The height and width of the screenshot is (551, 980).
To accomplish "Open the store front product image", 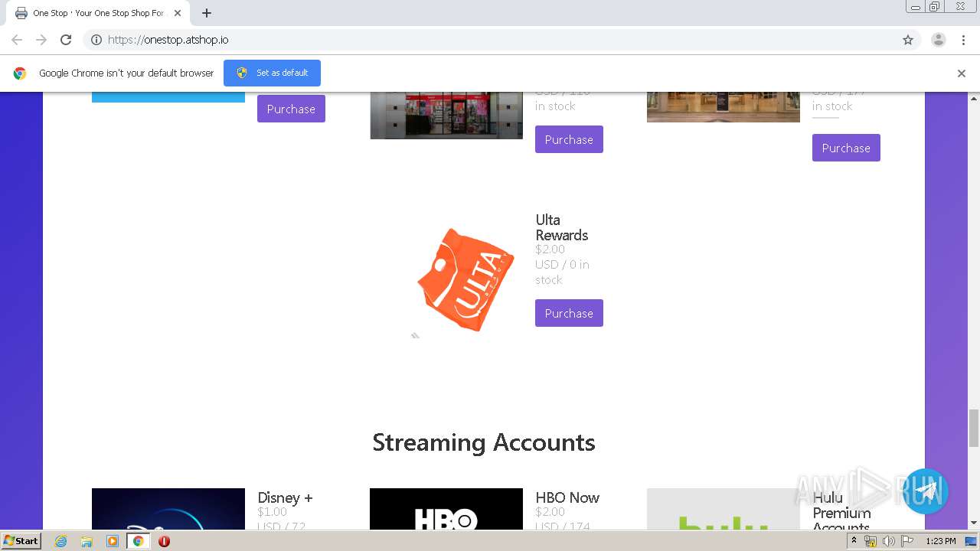I will [x=446, y=116].
